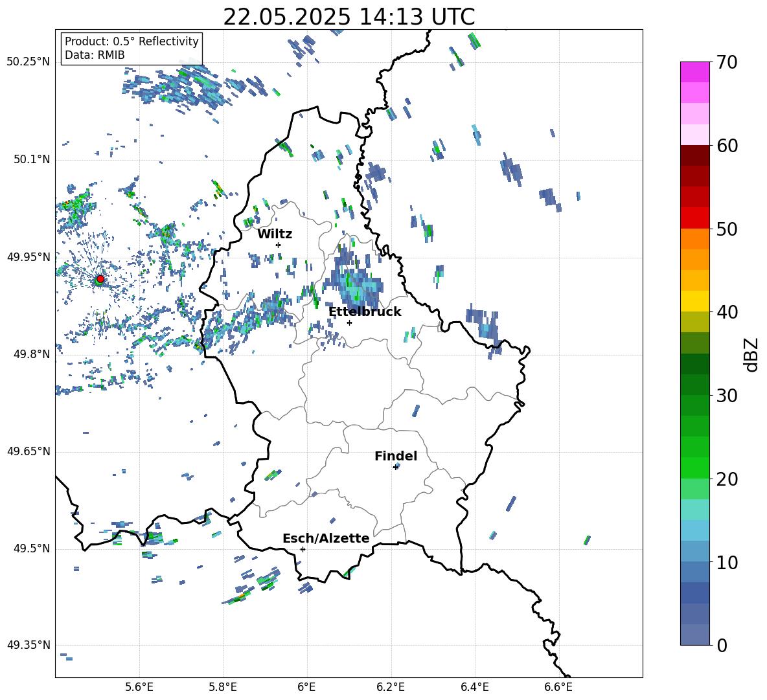Click the 6.6°E longitude label
The width and height of the screenshot is (767, 700).
[558, 687]
